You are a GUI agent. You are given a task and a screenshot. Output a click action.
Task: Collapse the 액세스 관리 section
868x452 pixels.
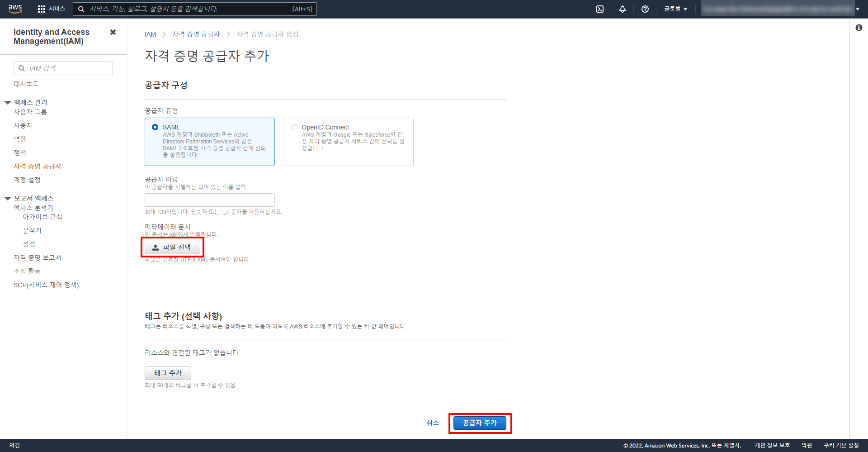click(x=8, y=103)
